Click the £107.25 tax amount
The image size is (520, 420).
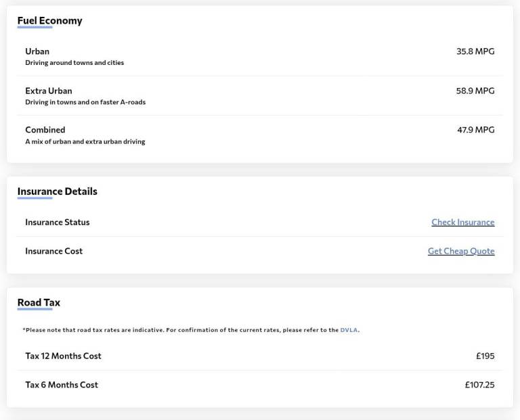(479, 385)
